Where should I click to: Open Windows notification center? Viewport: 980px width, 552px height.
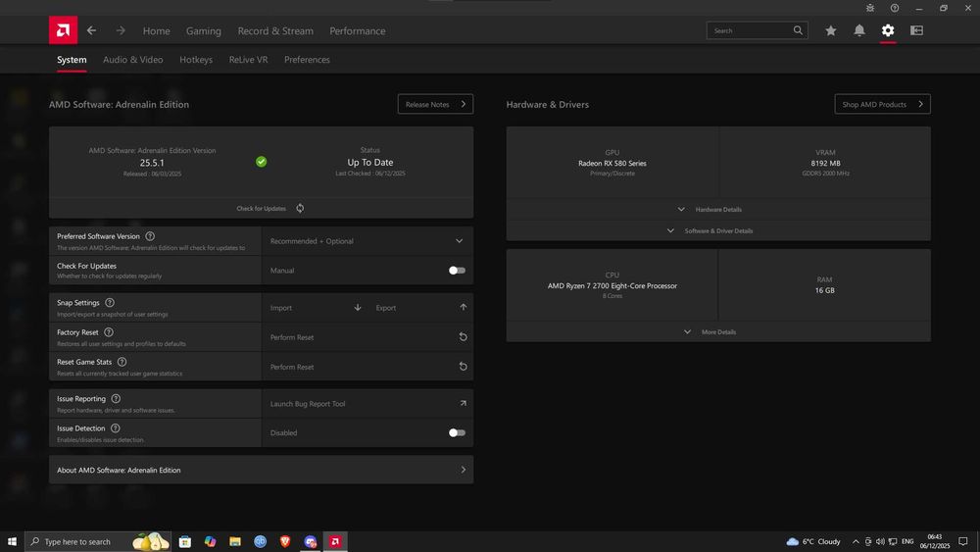(x=963, y=541)
